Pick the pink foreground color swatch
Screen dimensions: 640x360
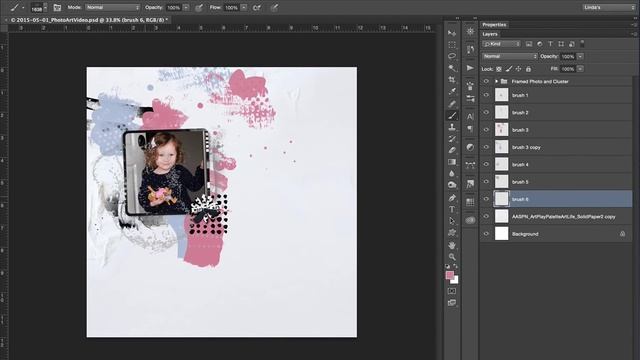point(449,275)
